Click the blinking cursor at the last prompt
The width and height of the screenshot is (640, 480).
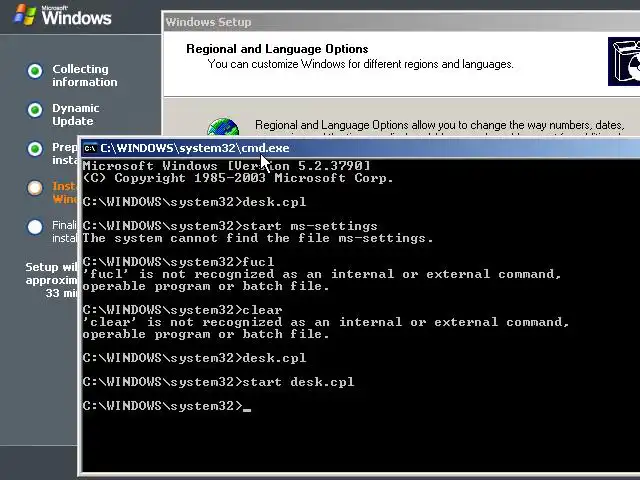tap(247, 409)
